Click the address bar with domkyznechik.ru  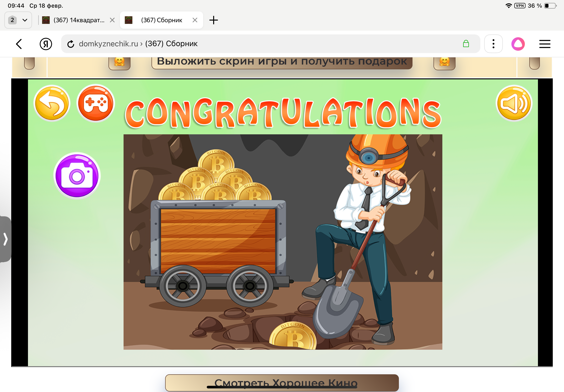(245, 44)
